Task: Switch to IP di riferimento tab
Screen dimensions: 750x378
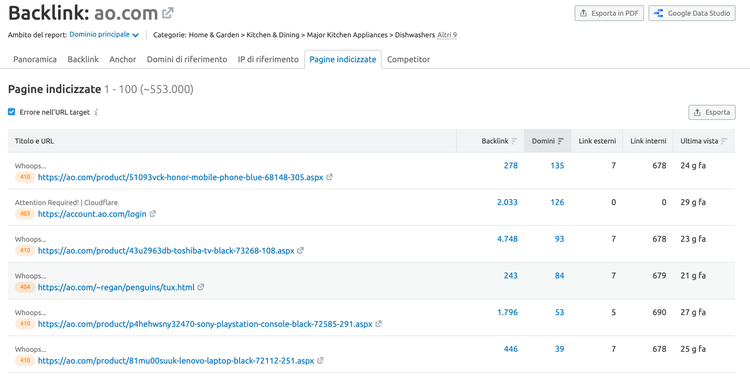Action: pos(268,59)
